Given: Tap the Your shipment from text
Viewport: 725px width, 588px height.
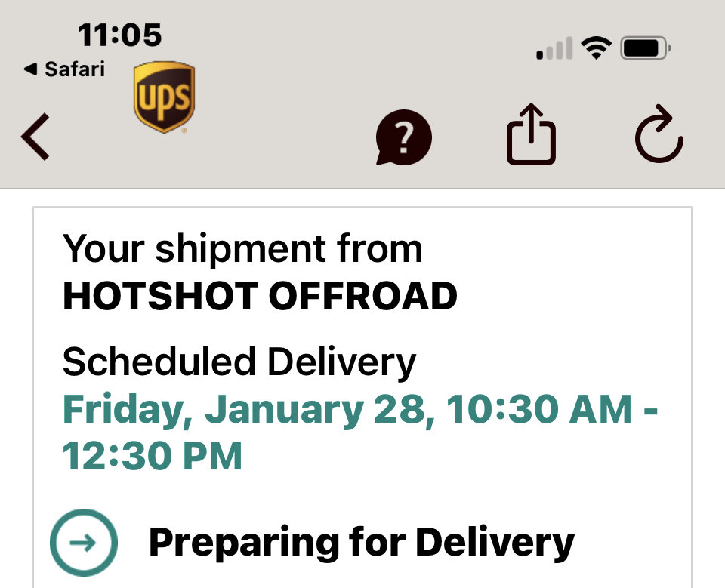Looking at the screenshot, I should point(242,250).
